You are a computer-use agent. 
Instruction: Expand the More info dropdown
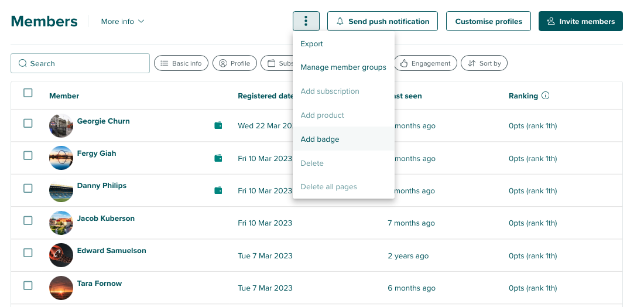122,22
